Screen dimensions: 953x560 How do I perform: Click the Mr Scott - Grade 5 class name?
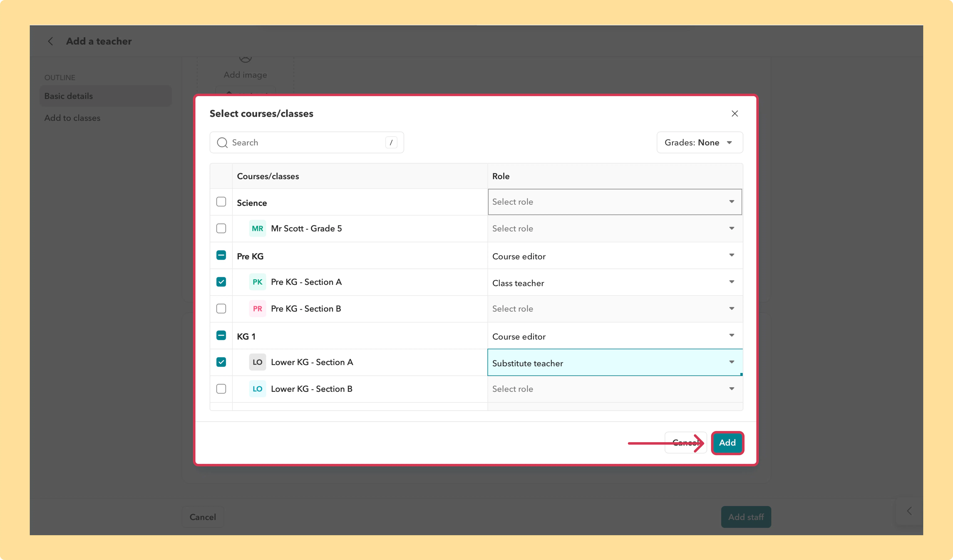point(306,228)
